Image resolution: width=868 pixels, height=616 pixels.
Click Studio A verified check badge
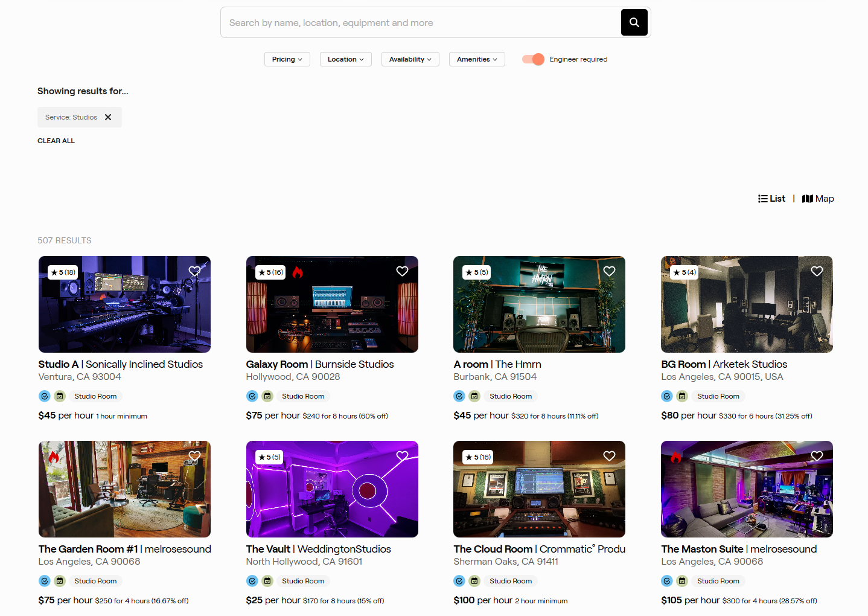click(45, 396)
